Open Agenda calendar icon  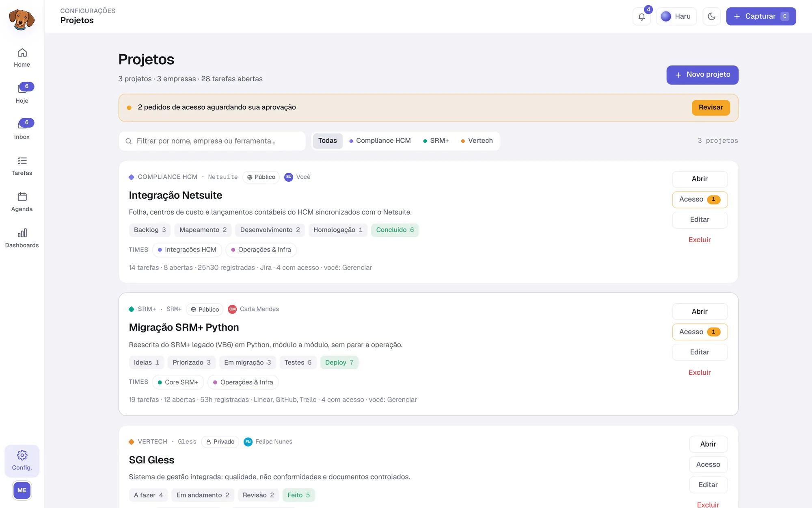tap(22, 197)
